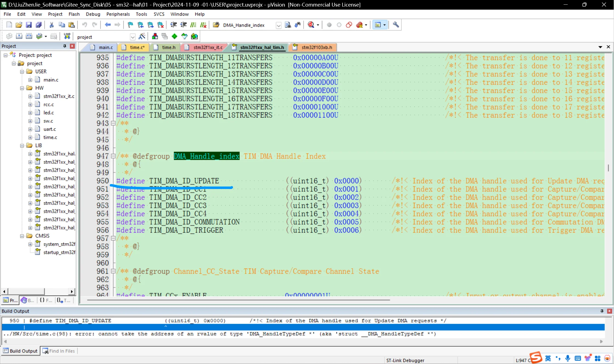Select uart.c in the Project tree
Image resolution: width=614 pixels, height=364 pixels.
49,129
